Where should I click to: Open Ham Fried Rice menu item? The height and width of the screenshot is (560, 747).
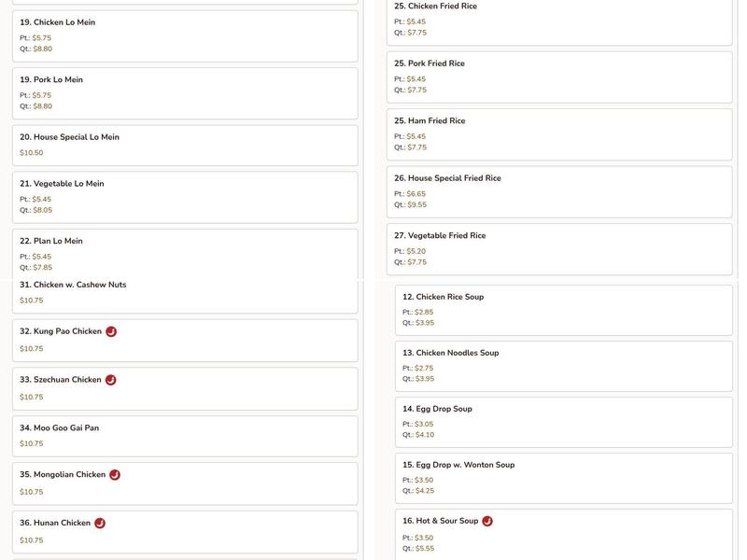[559, 133]
